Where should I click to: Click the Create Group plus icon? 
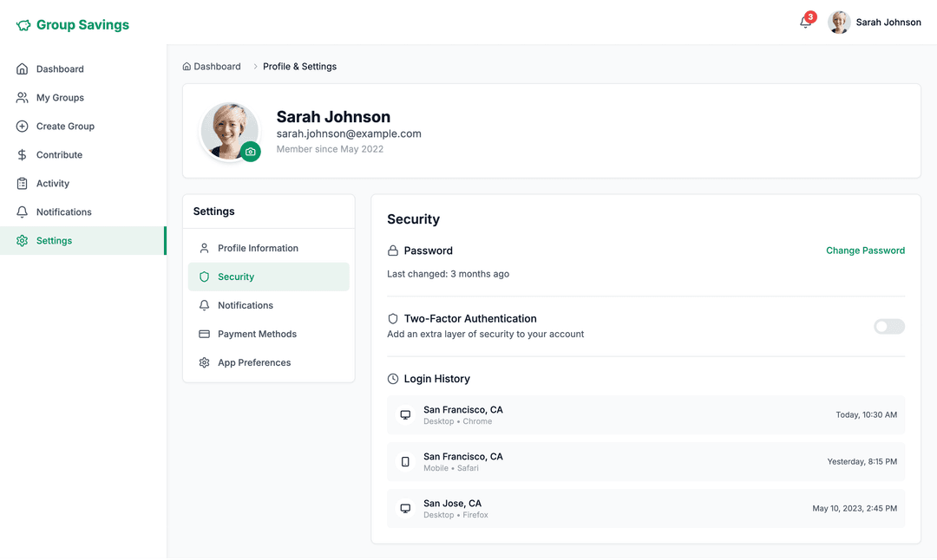23,127
